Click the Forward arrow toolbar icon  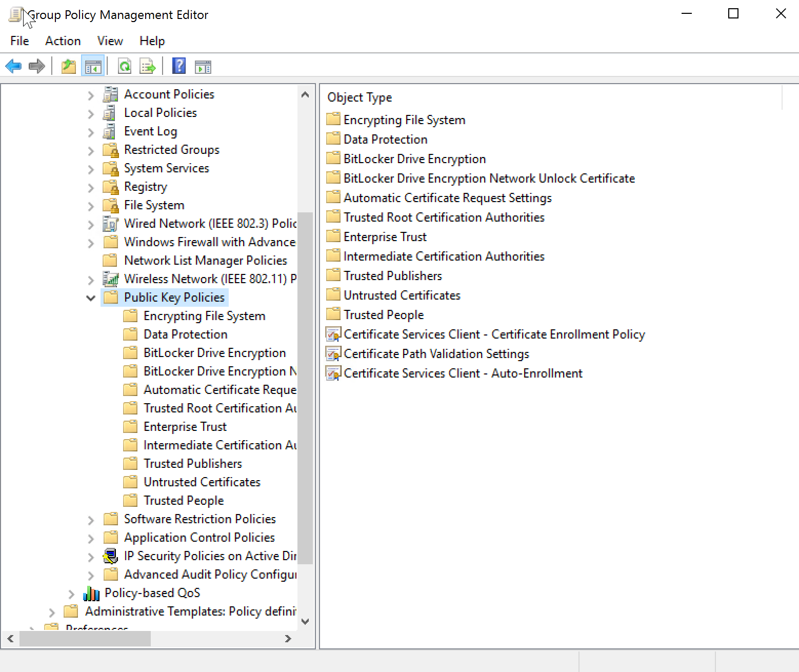(37, 66)
